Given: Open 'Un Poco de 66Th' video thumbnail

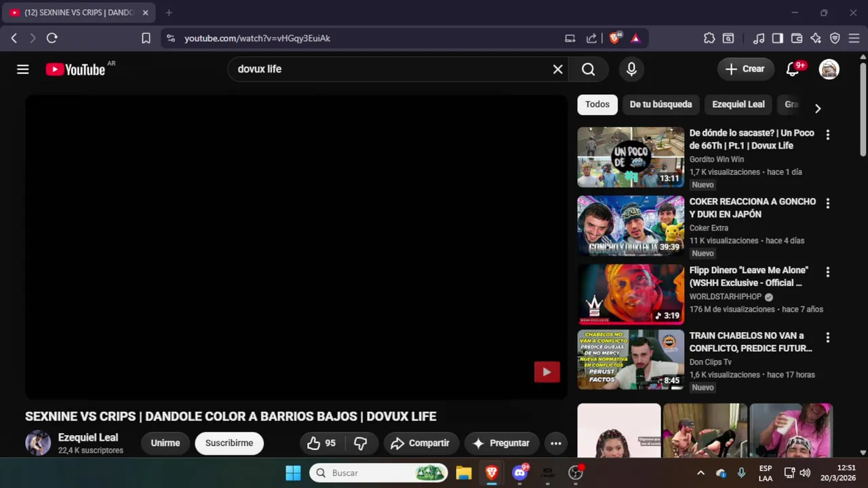Looking at the screenshot, I should (631, 157).
